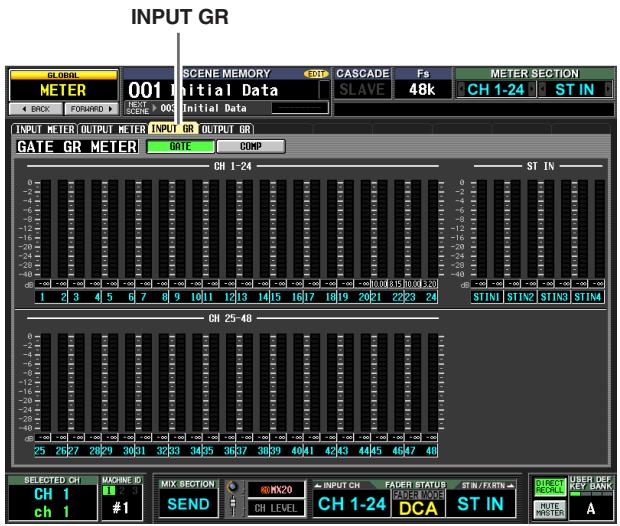Select ST IN in Fader Status

[x=480, y=503]
